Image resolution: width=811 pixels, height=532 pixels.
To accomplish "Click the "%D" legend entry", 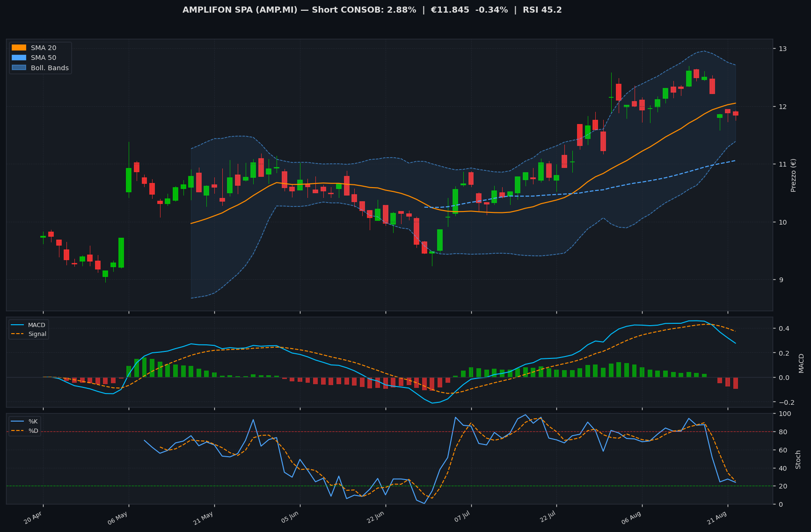I will click(x=33, y=430).
